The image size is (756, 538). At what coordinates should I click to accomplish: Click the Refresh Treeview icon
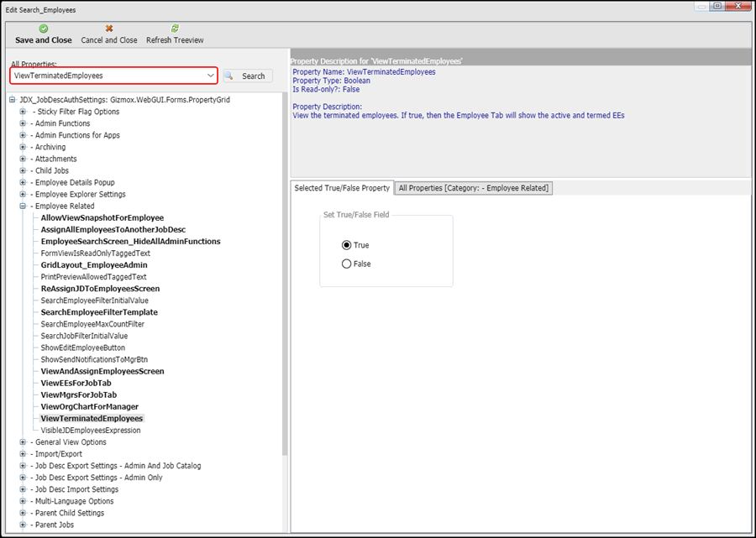click(175, 29)
